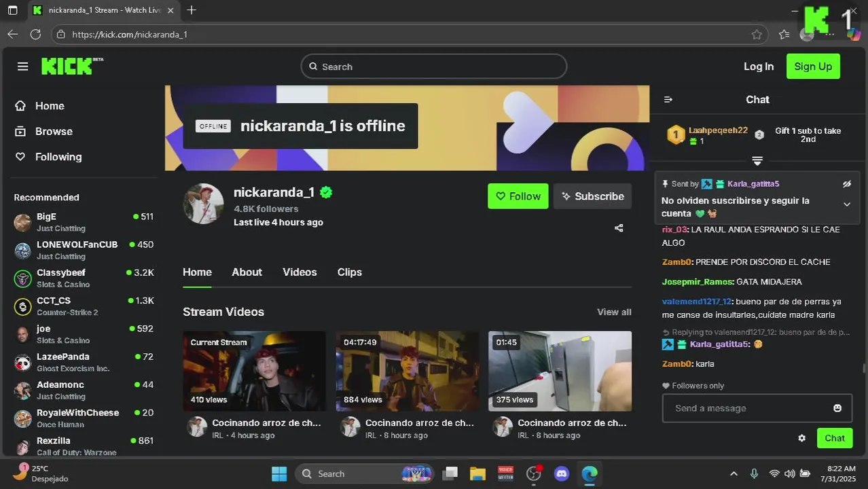Viewport: 868px width, 489px height.
Task: Click the green Chat send button
Action: click(835, 438)
